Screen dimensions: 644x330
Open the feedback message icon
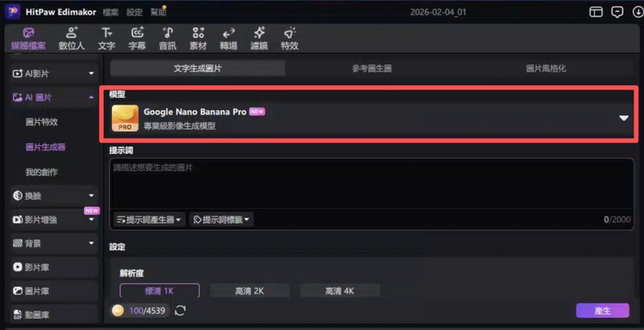tap(617, 12)
